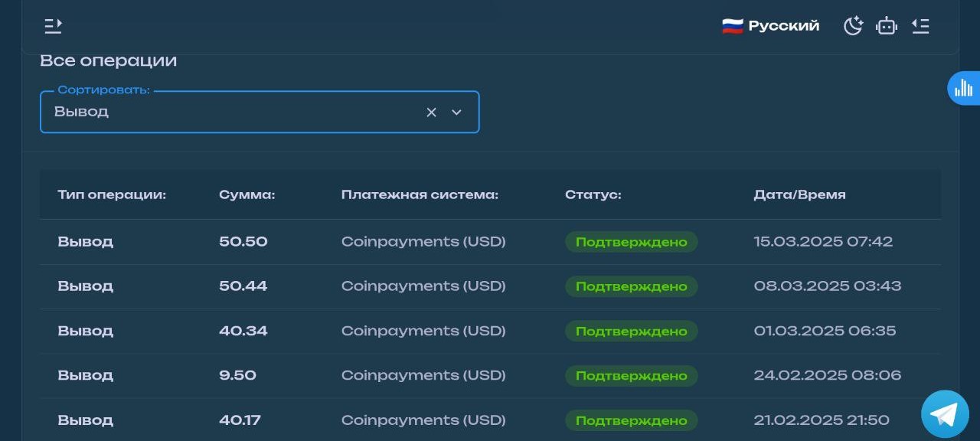Image resolution: width=980 pixels, height=441 pixels.
Task: Click the Тип операции column header
Action: [112, 194]
